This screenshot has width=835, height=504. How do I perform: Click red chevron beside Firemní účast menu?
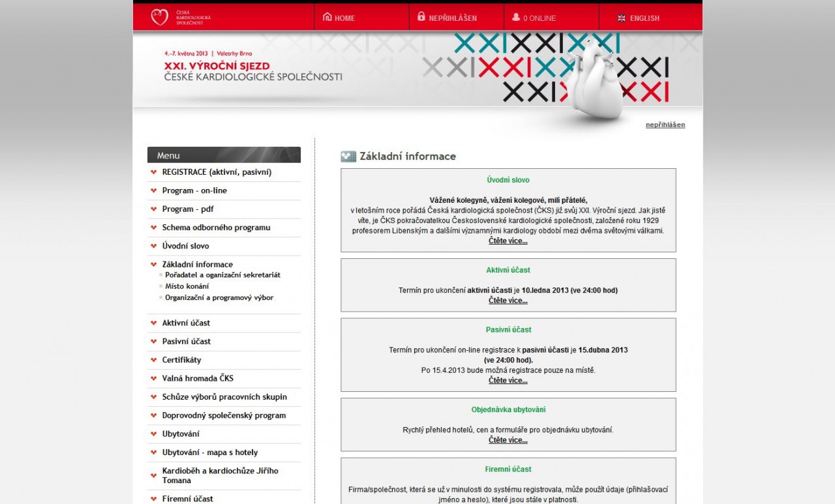[x=154, y=499]
